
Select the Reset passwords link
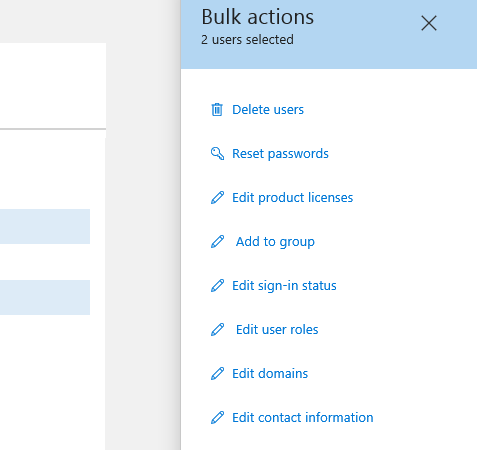(x=280, y=154)
